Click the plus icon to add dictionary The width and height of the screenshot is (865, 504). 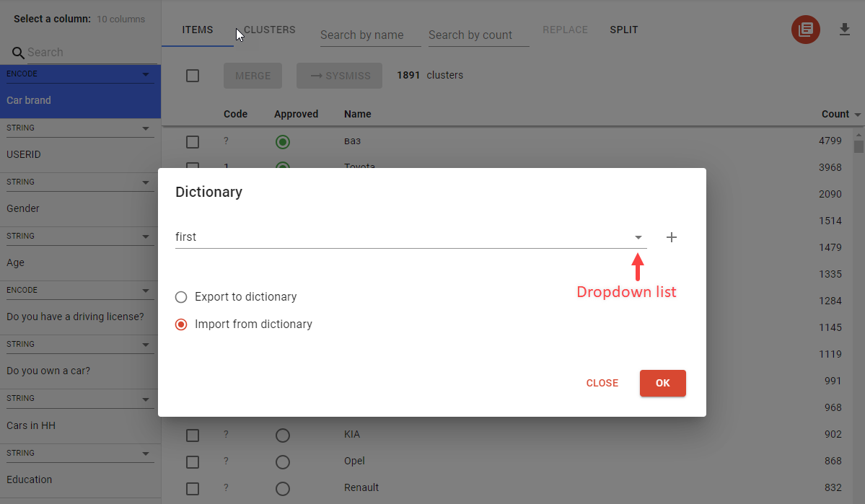(671, 237)
